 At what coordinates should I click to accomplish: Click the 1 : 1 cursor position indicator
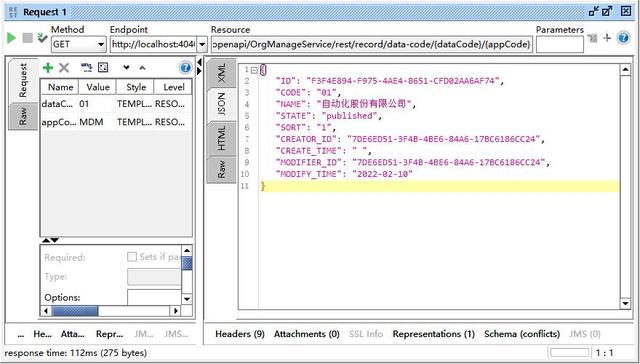[604, 353]
